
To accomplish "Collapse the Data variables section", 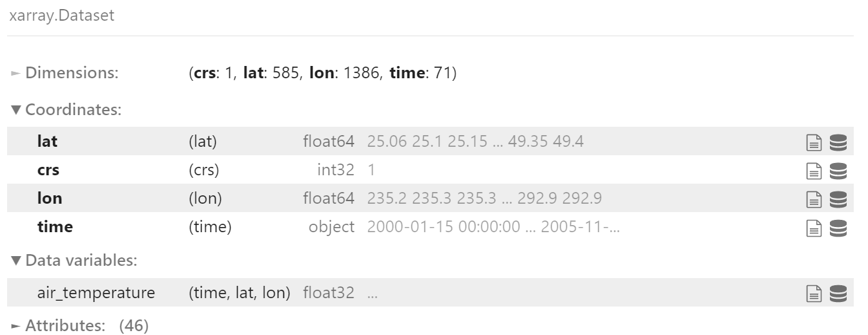I will tap(74, 261).
